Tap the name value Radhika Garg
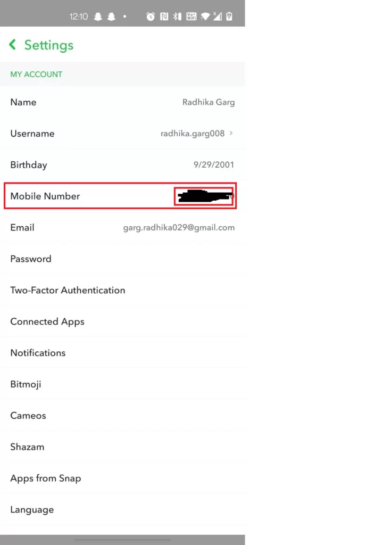392x545 pixels. pos(208,102)
